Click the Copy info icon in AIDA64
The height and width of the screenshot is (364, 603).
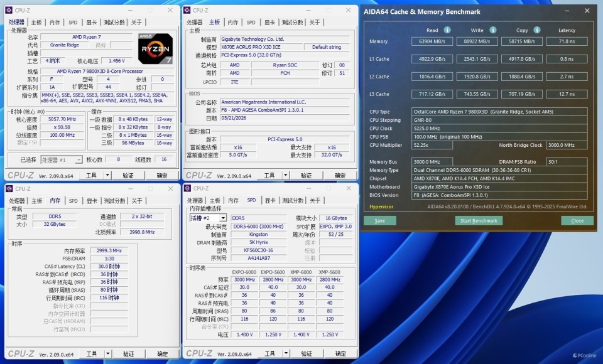[x=537, y=30]
